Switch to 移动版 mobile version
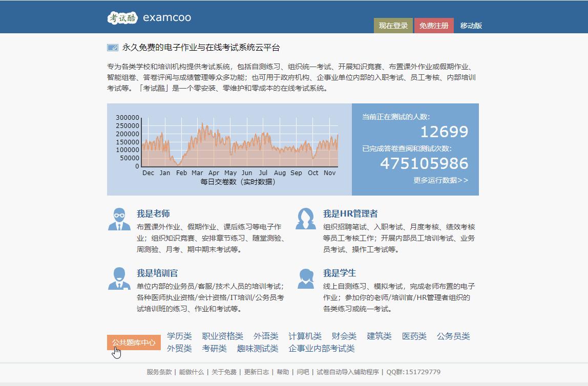588x386 pixels. [x=471, y=25]
